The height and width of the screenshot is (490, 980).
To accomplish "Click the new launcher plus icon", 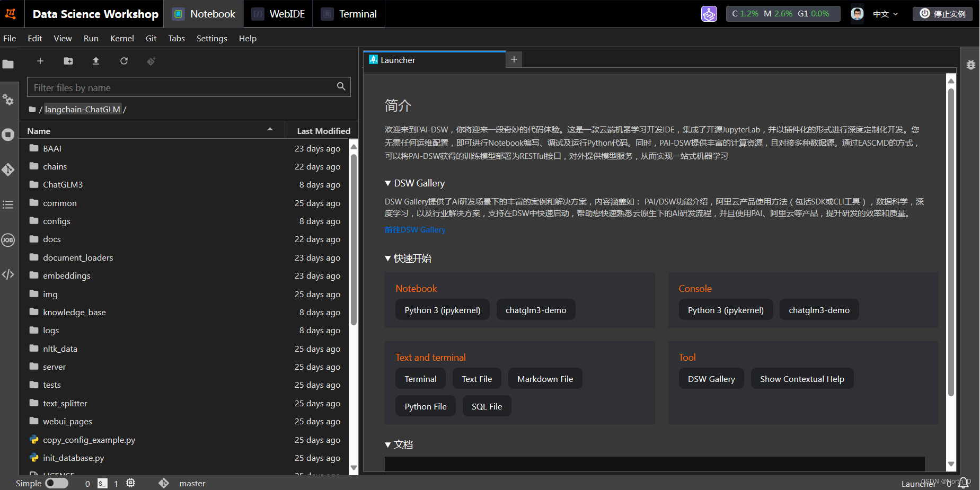I will tap(40, 61).
